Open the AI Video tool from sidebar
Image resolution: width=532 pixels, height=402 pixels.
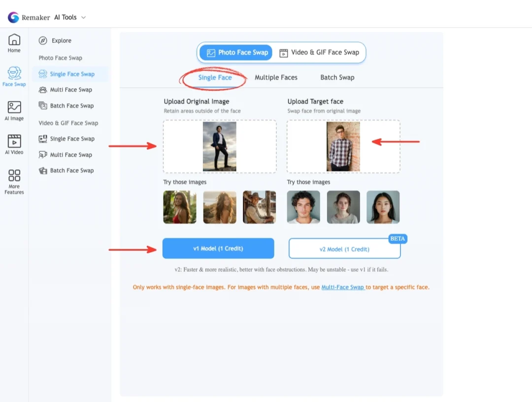coord(14,144)
